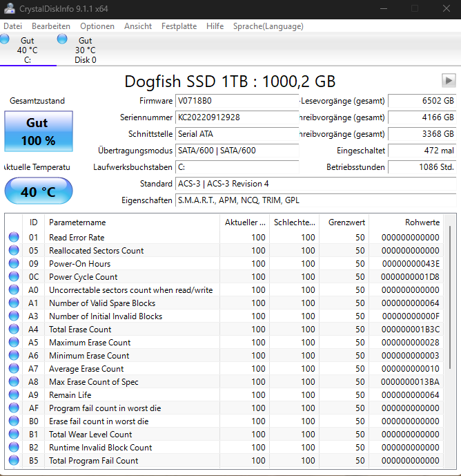Click status orb for Read Error Rate

click(14, 237)
